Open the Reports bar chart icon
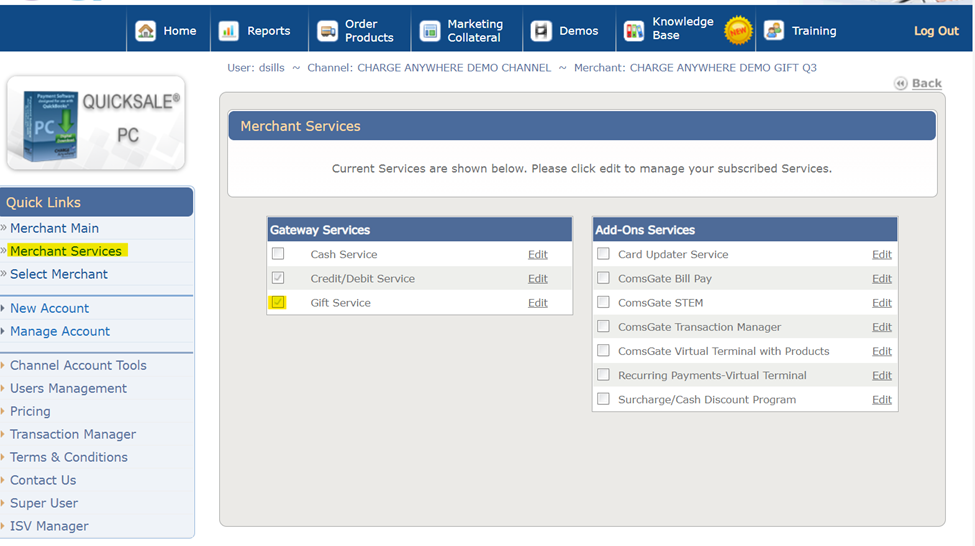The width and height of the screenshot is (975, 546). [x=229, y=31]
